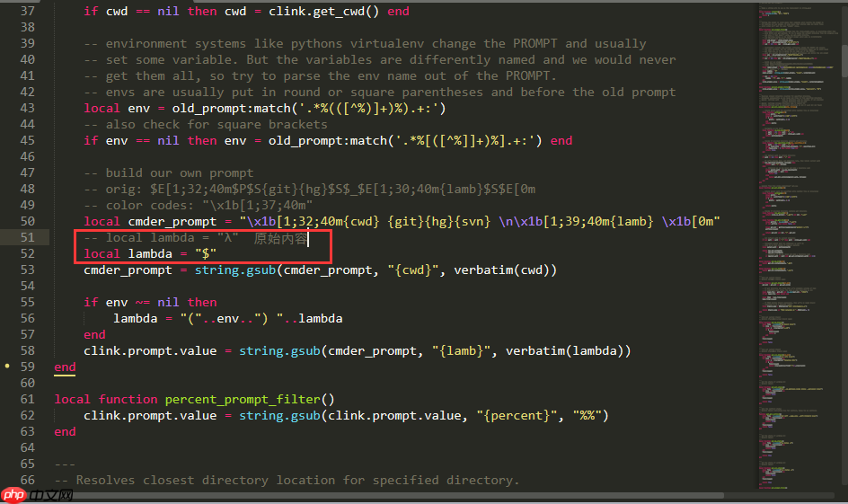Image resolution: width=848 pixels, height=504 pixels.
Task: Select line number 52 in the gutter
Action: click(x=28, y=253)
